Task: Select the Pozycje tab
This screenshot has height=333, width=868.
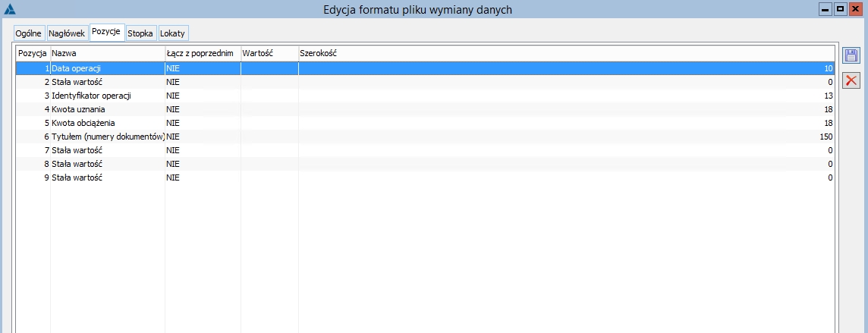Action: point(106,33)
